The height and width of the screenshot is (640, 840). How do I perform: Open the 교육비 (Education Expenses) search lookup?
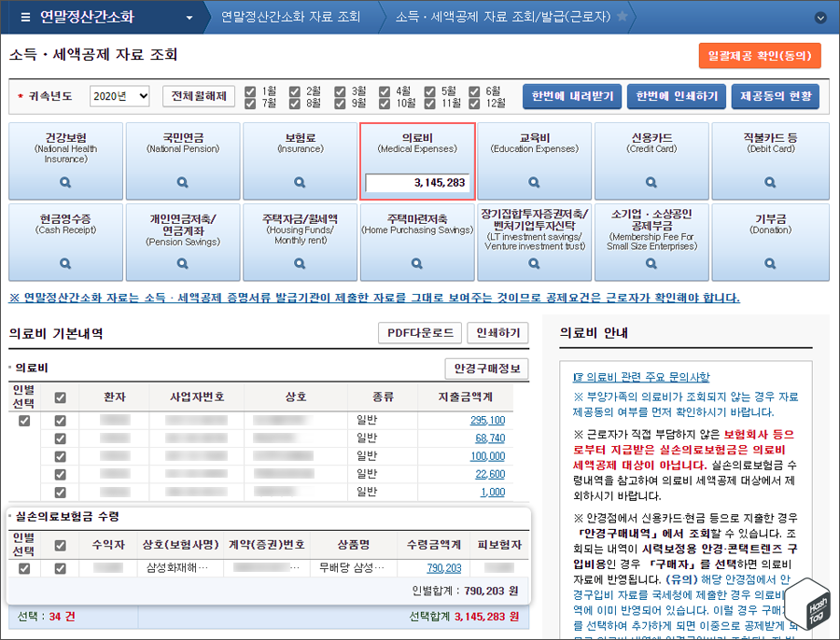coord(535,184)
